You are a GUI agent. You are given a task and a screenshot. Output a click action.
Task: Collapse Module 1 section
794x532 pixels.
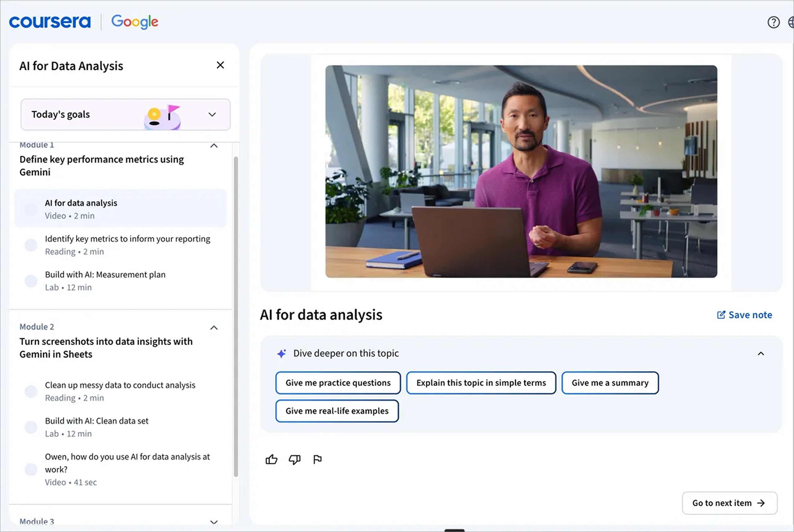point(214,146)
